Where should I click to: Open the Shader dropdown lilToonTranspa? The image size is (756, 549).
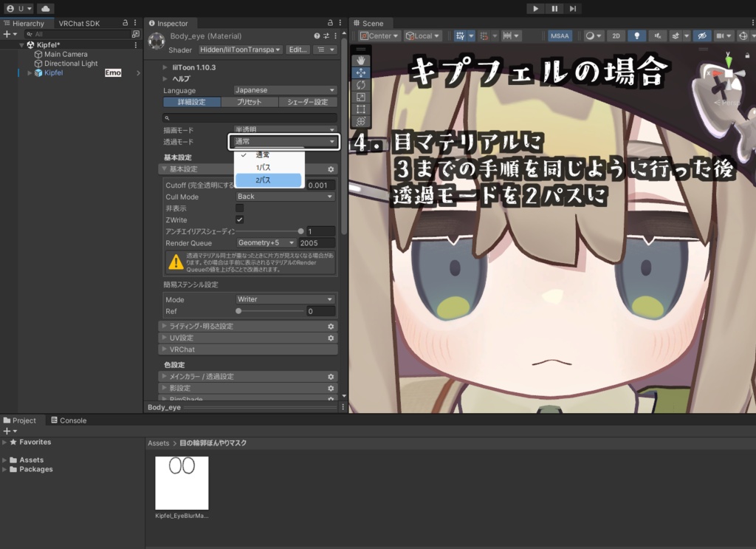click(240, 50)
